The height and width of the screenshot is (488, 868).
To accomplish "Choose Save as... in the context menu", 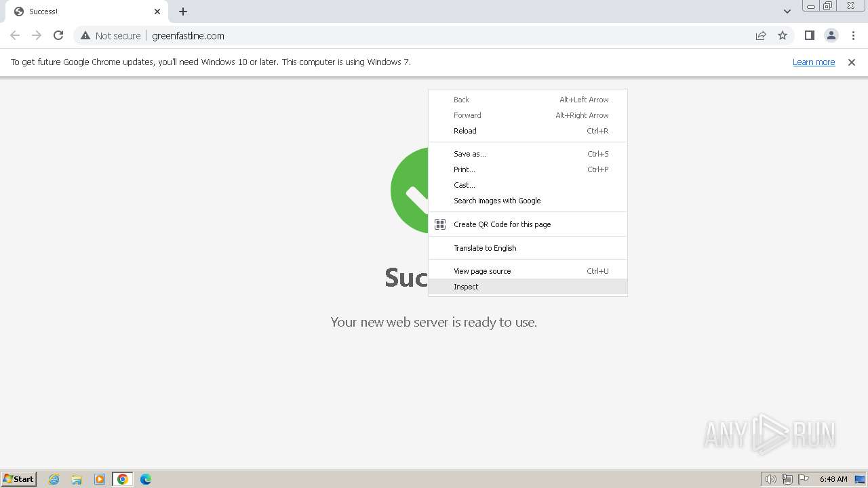I will (528, 154).
